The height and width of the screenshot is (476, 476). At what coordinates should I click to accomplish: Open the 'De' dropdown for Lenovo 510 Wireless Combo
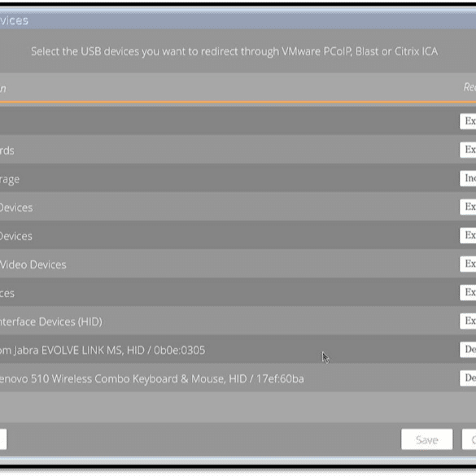click(468, 378)
